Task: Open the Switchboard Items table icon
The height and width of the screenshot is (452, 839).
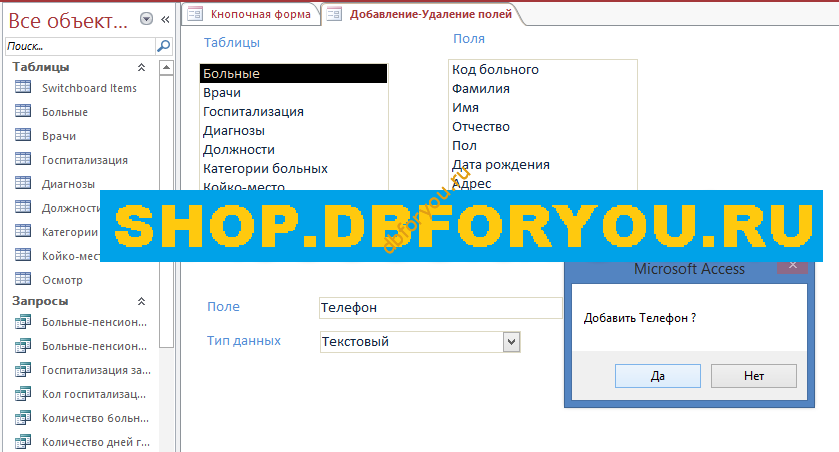Action: pyautogui.click(x=23, y=87)
